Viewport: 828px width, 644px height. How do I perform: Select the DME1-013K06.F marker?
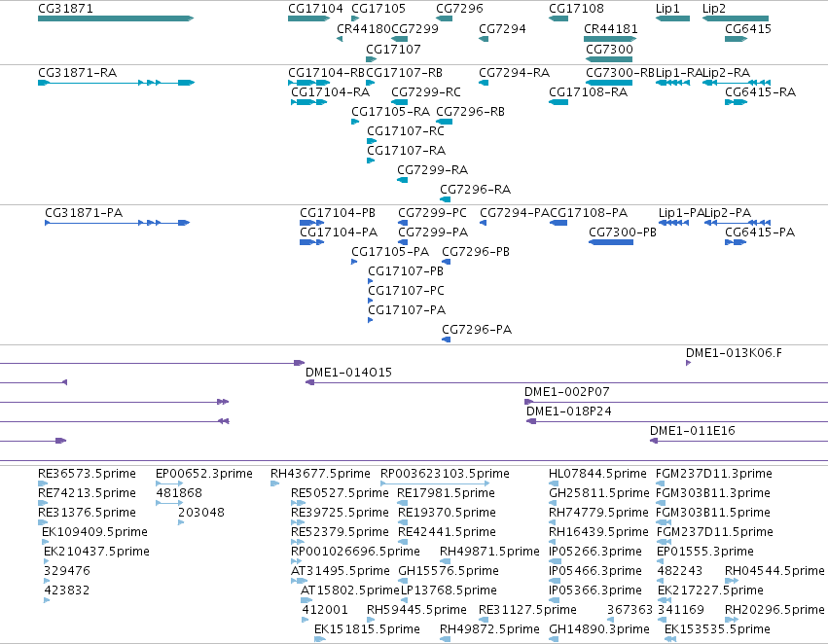[x=688, y=363]
